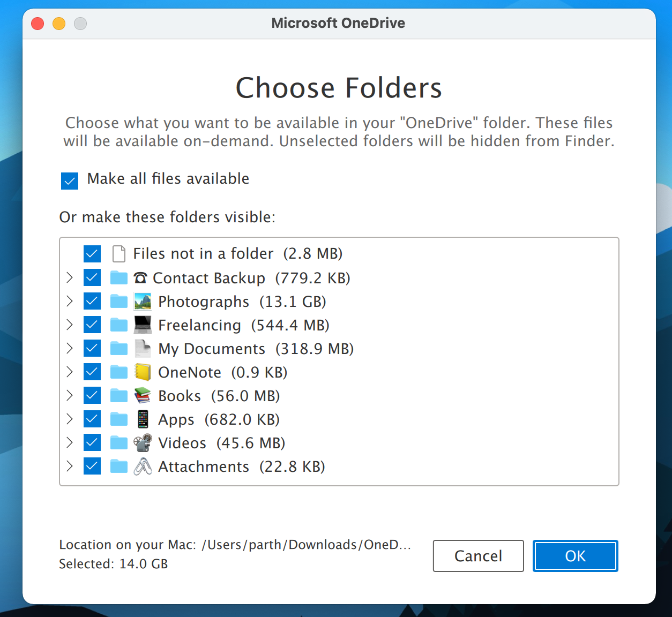Uncheck the Videos folder checkbox
This screenshot has height=617, width=672.
92,442
